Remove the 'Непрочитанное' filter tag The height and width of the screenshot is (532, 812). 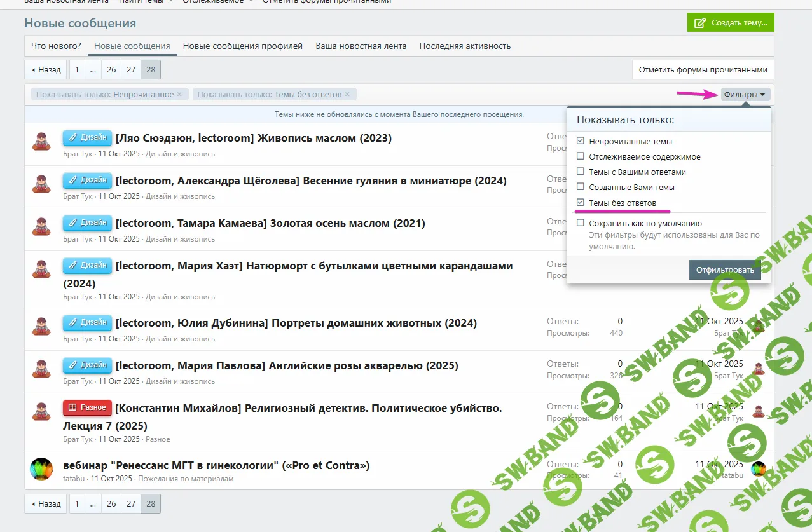(x=179, y=95)
